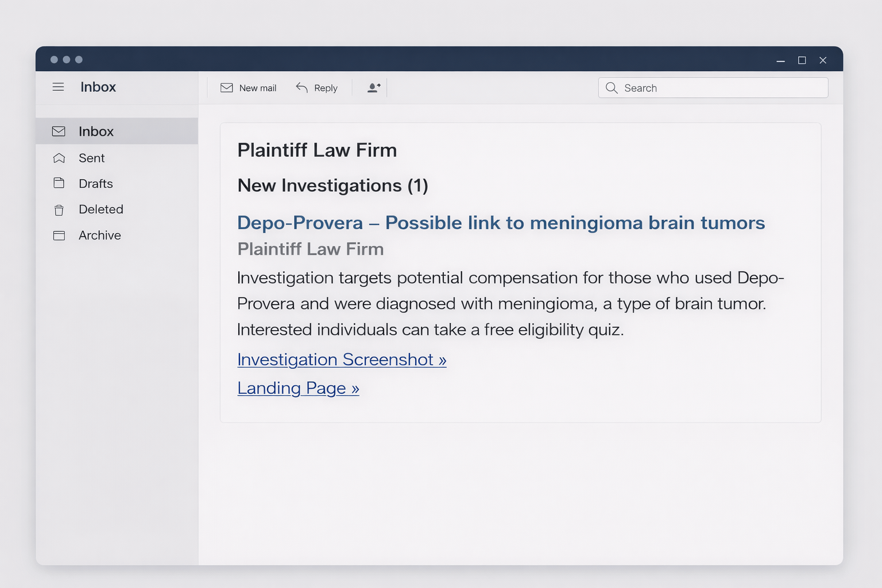Click the 'Plaintiff Law Firm' bold heading

click(317, 150)
